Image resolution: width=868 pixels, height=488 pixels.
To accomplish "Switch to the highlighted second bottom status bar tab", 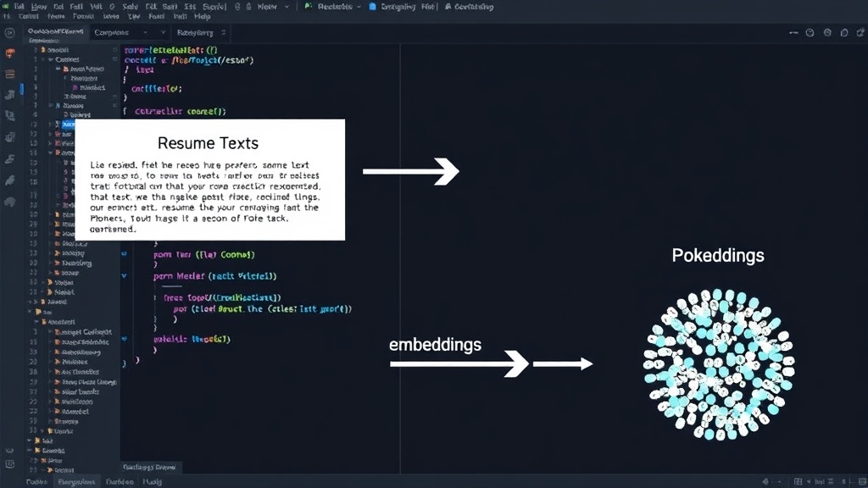I will [76, 482].
